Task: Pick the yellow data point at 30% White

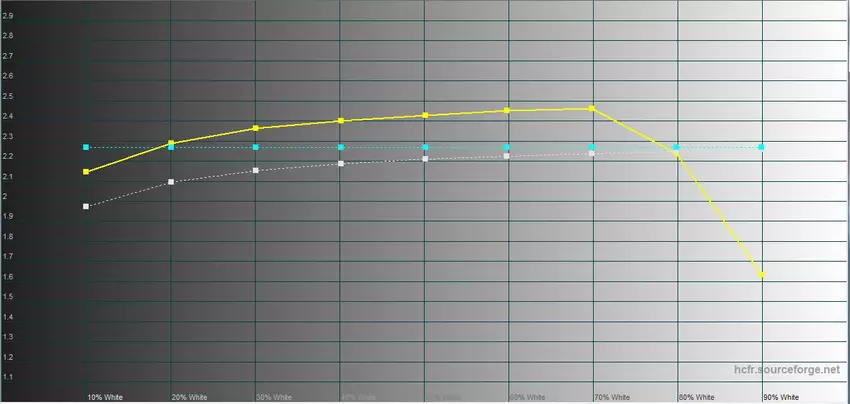Action: coord(256,128)
